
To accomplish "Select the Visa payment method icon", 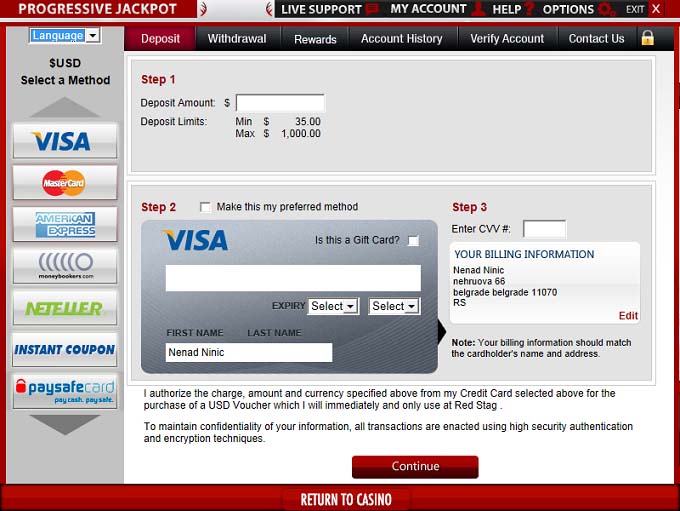I will [x=64, y=141].
